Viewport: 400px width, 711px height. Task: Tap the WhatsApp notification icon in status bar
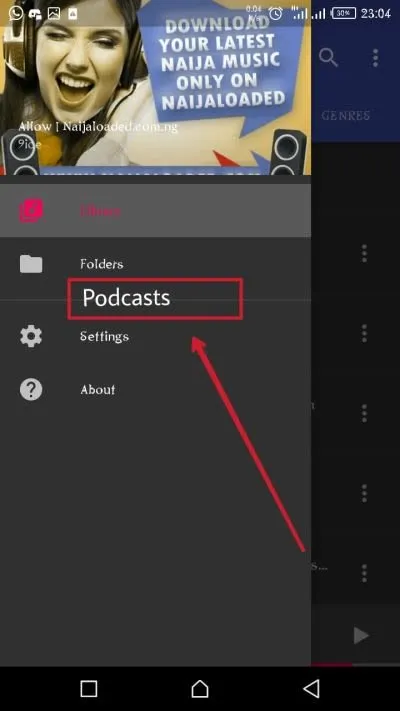pyautogui.click(x=15, y=13)
